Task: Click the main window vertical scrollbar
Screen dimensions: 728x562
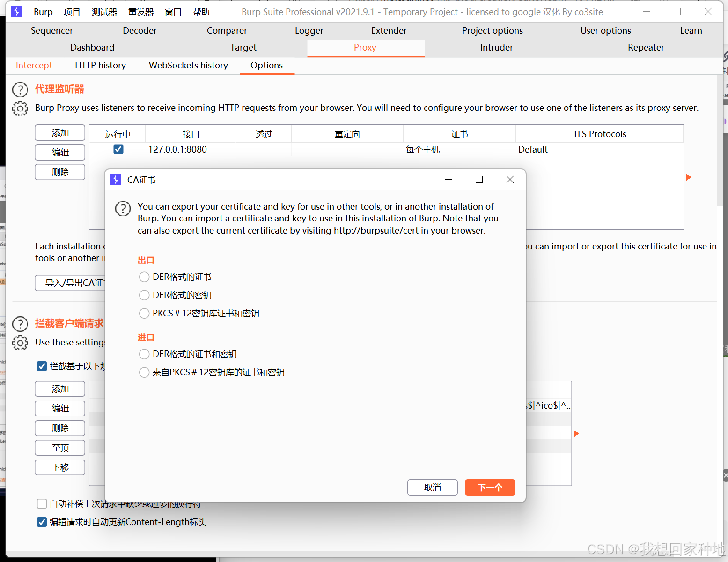Action: (x=720, y=140)
